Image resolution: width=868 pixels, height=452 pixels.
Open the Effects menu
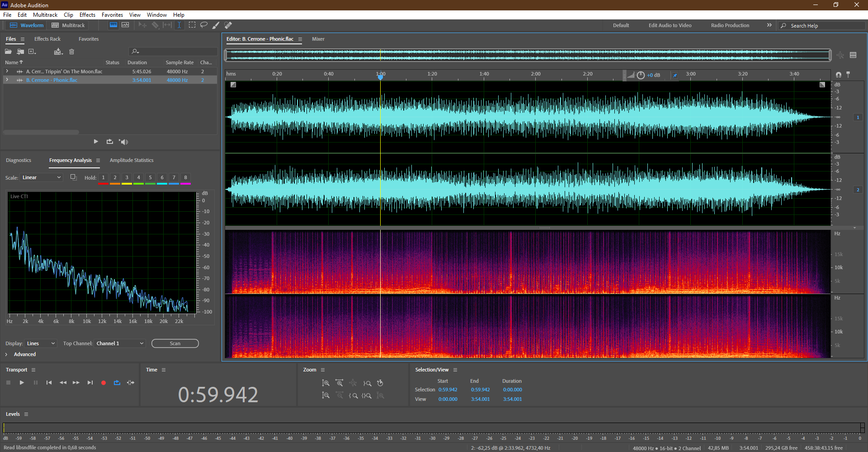87,15
